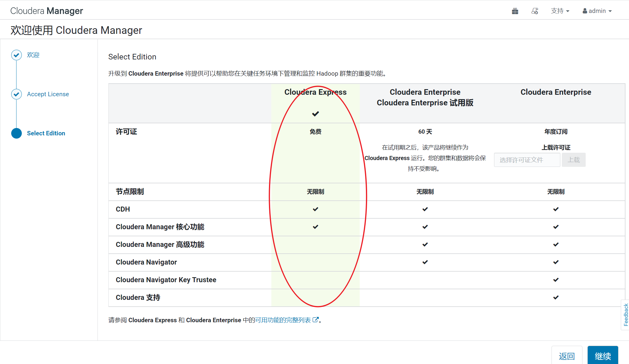The height and width of the screenshot is (364, 629).
Task: Open the running commands icon in header
Action: pyautogui.click(x=535, y=11)
